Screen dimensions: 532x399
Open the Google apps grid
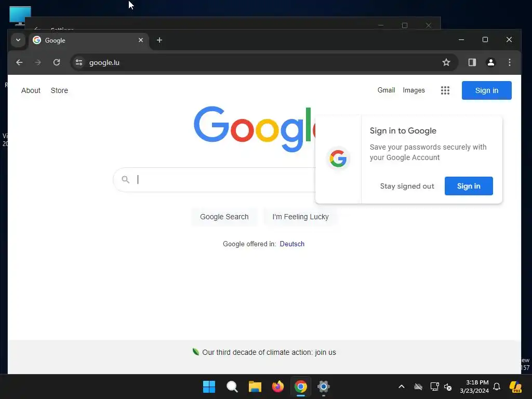click(445, 90)
